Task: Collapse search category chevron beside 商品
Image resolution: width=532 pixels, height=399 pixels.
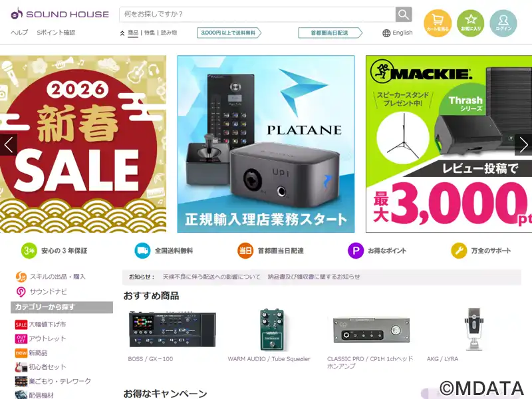Action: click(122, 33)
